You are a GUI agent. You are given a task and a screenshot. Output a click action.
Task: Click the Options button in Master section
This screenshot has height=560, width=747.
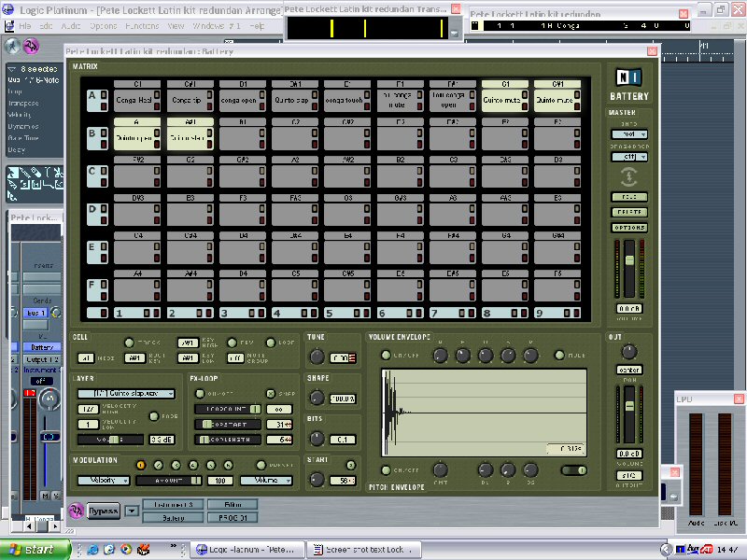click(628, 228)
